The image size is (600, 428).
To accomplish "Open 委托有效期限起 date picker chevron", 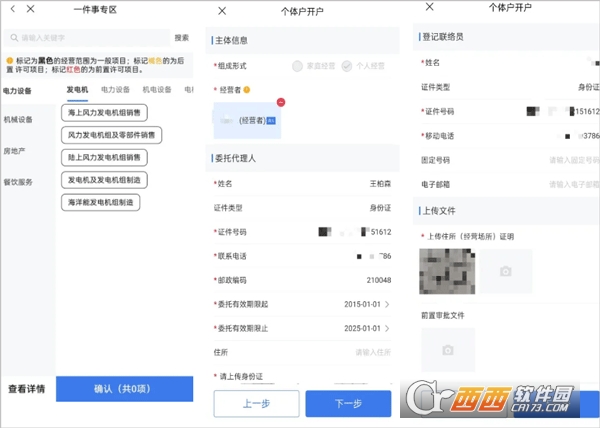I will 387,304.
